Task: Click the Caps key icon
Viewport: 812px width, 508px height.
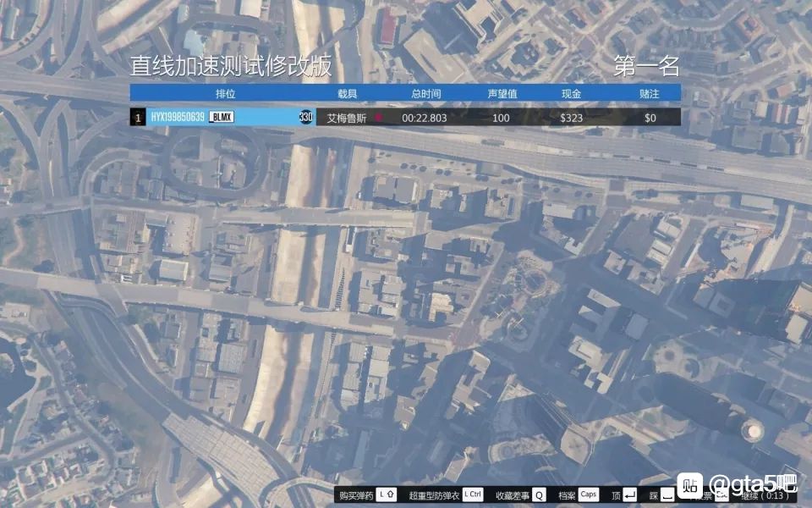Action: click(x=589, y=494)
